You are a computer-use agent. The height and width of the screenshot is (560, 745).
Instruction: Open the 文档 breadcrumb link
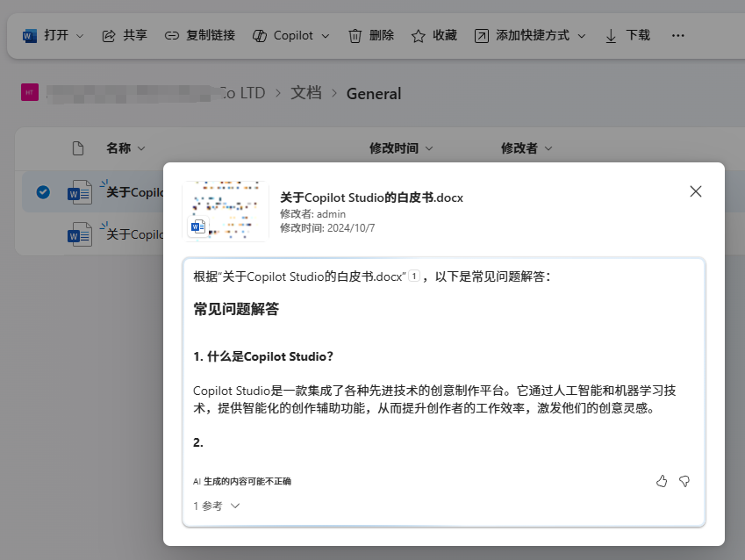pos(306,93)
